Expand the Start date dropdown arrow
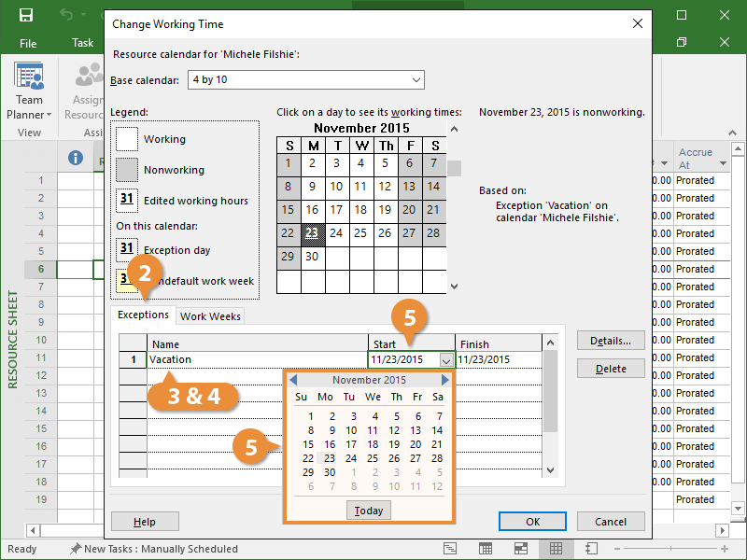747x560 pixels. click(445, 360)
